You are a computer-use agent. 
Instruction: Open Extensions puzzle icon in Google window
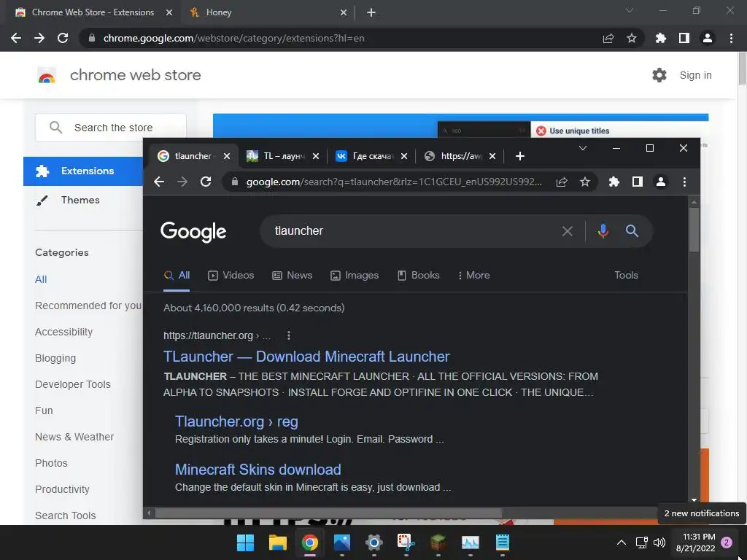click(614, 182)
